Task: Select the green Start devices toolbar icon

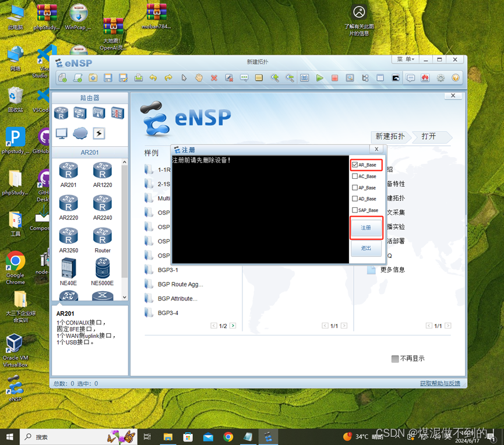Action: click(x=319, y=77)
